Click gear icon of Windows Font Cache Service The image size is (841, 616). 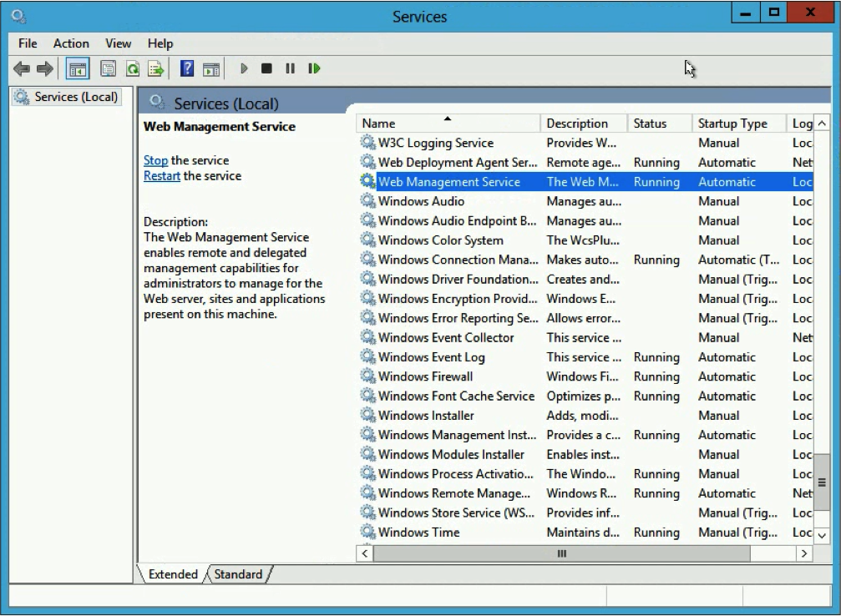[x=367, y=396]
